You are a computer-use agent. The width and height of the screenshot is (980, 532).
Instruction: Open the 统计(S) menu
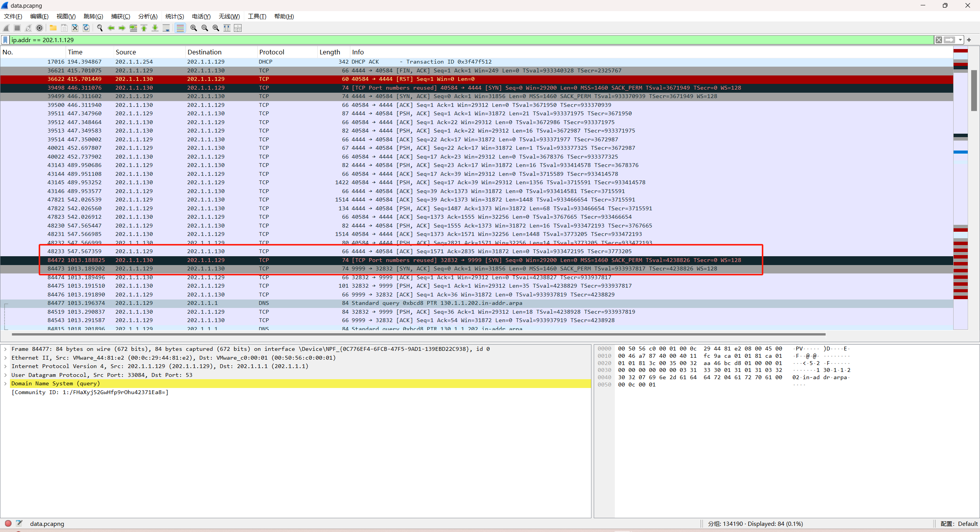175,16
